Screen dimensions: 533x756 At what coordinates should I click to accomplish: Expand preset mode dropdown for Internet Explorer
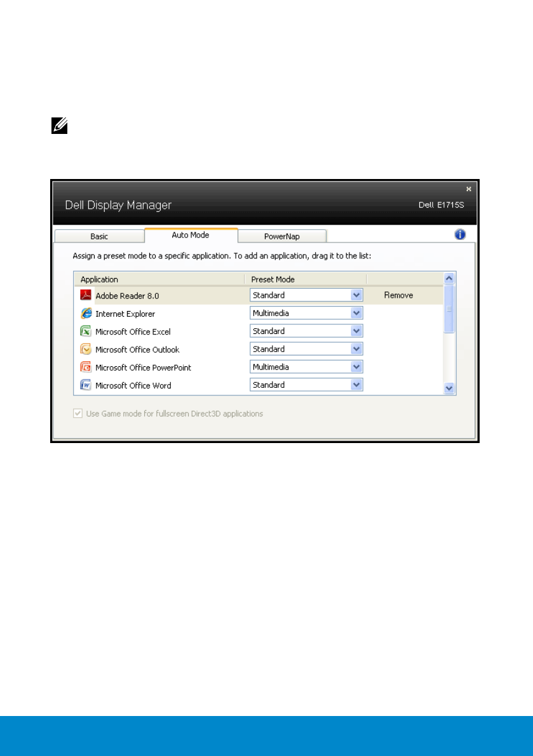[x=356, y=313]
